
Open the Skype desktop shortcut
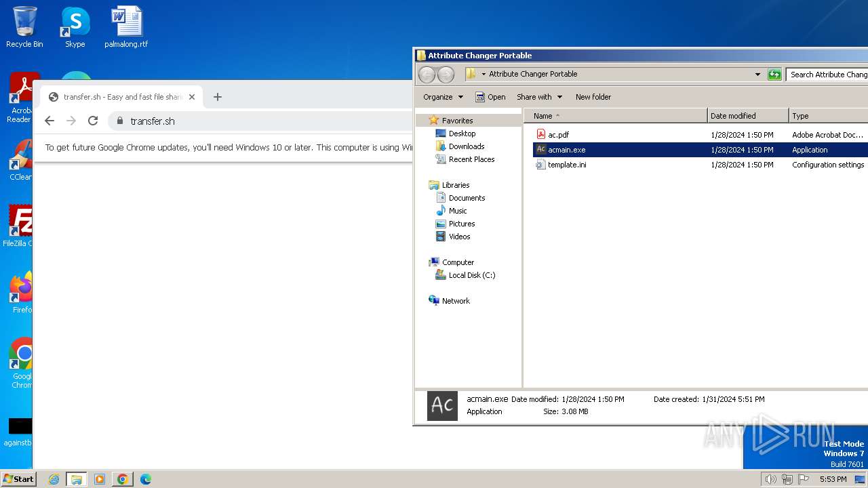point(75,27)
